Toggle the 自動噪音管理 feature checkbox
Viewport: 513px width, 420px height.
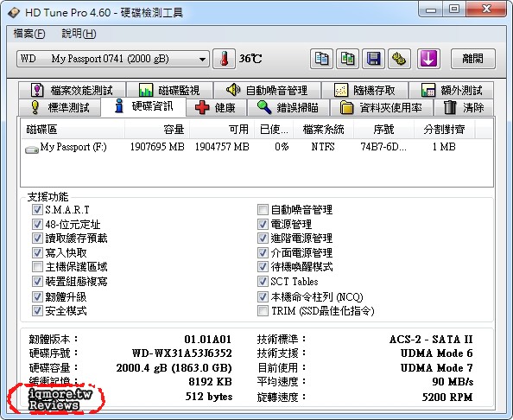pos(263,209)
